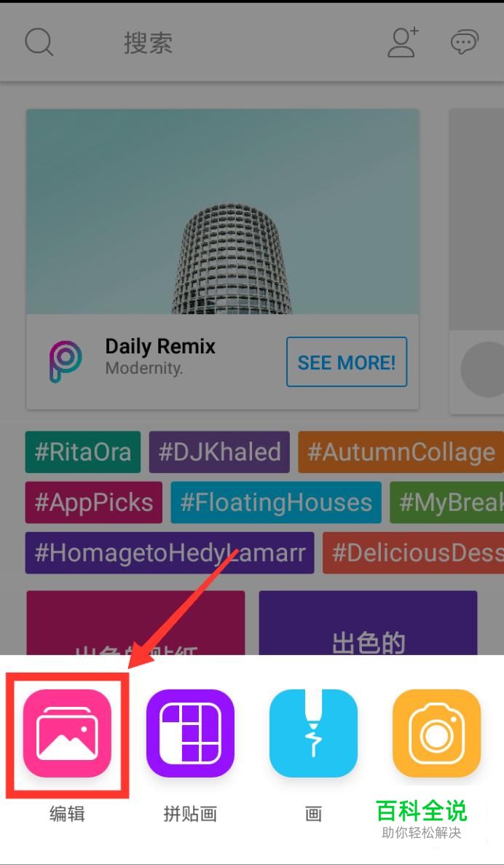Viewport: 504px width, 865px height.
Task: Open the add friend icon
Action: coord(403,42)
